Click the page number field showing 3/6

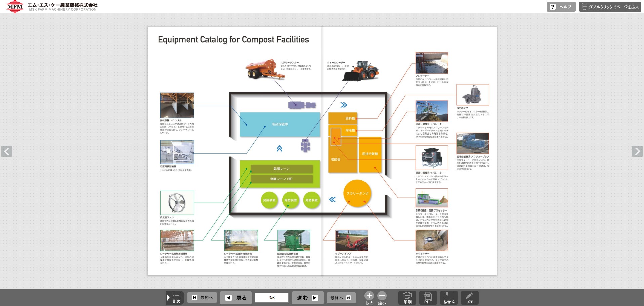[271, 298]
